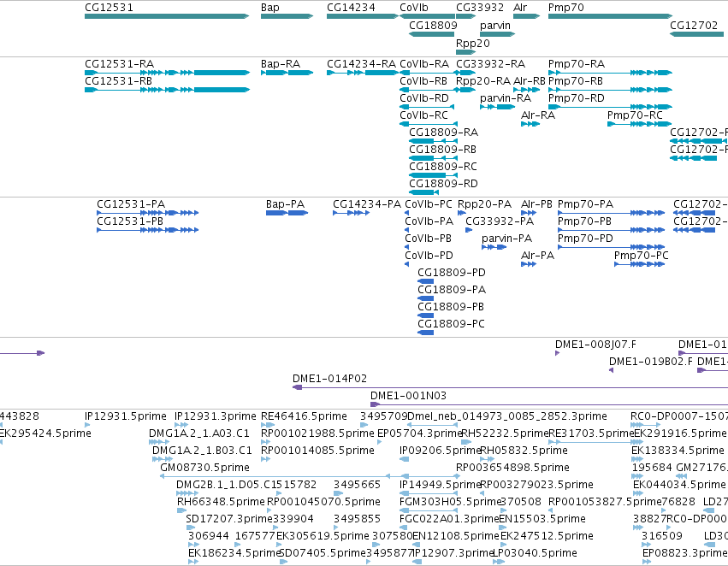Click the Rpp20 gene label in top track
The height and width of the screenshot is (566, 728).
pos(472,43)
